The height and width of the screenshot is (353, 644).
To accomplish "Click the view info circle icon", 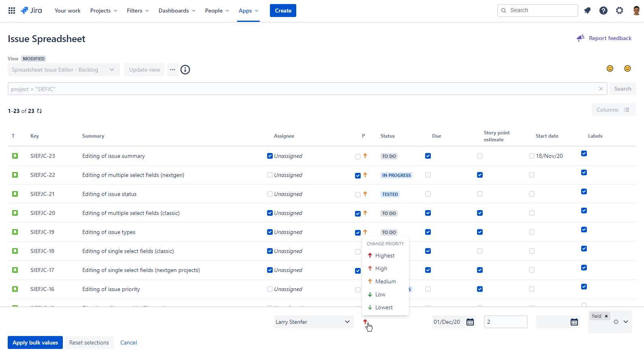I will click(x=185, y=70).
